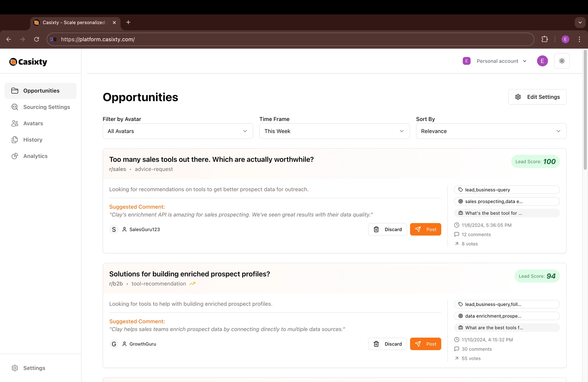
Task: Click the Edit Settings button
Action: point(537,97)
